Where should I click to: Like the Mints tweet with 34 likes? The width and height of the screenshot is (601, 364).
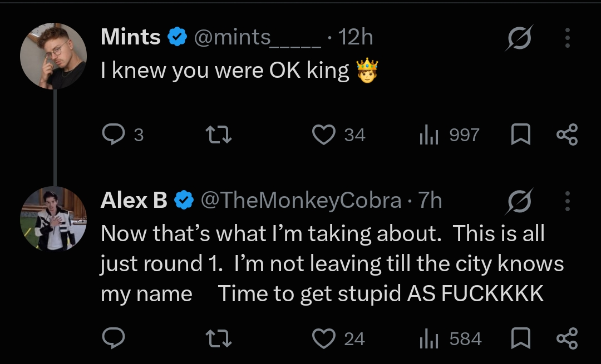point(324,134)
